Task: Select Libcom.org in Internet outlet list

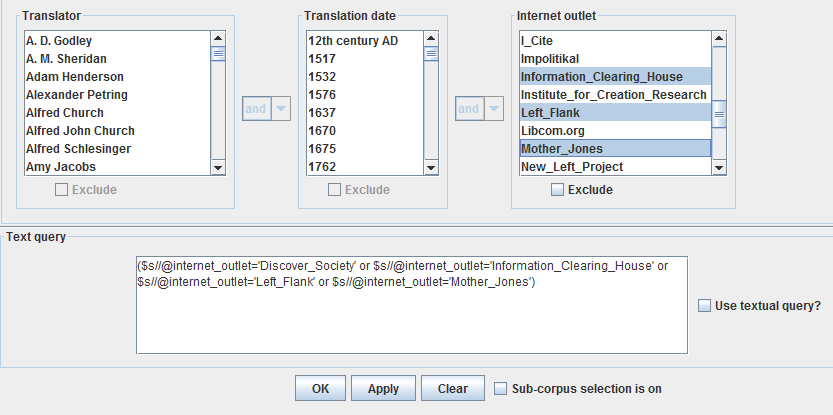Action: pyautogui.click(x=615, y=131)
